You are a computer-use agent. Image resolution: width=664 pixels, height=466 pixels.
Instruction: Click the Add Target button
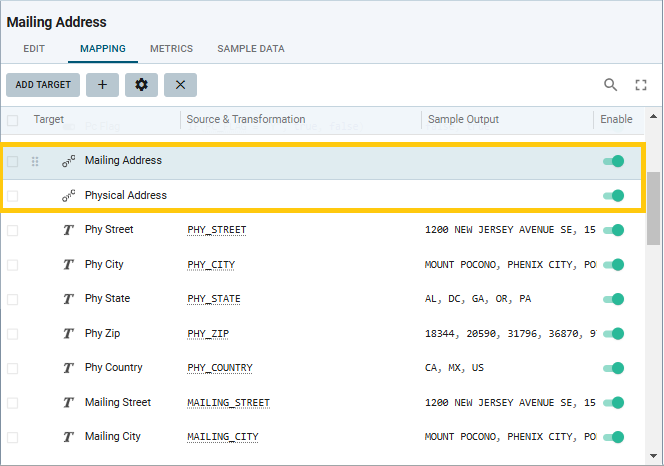click(43, 85)
